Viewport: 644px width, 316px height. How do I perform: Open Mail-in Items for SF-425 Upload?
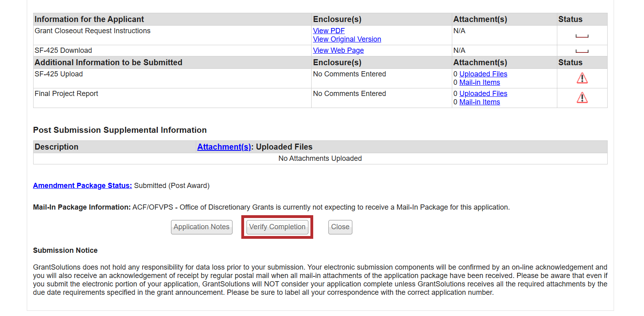click(479, 82)
